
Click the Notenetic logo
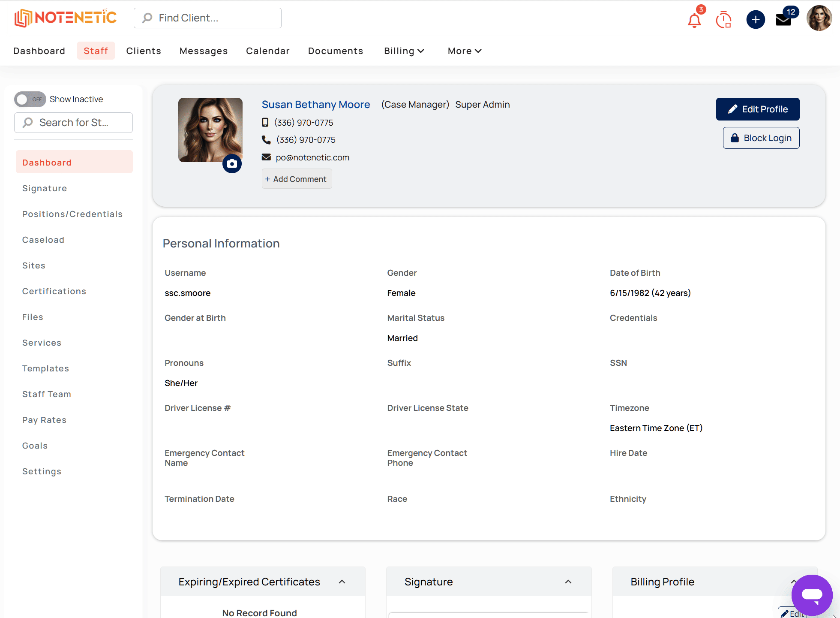click(66, 18)
